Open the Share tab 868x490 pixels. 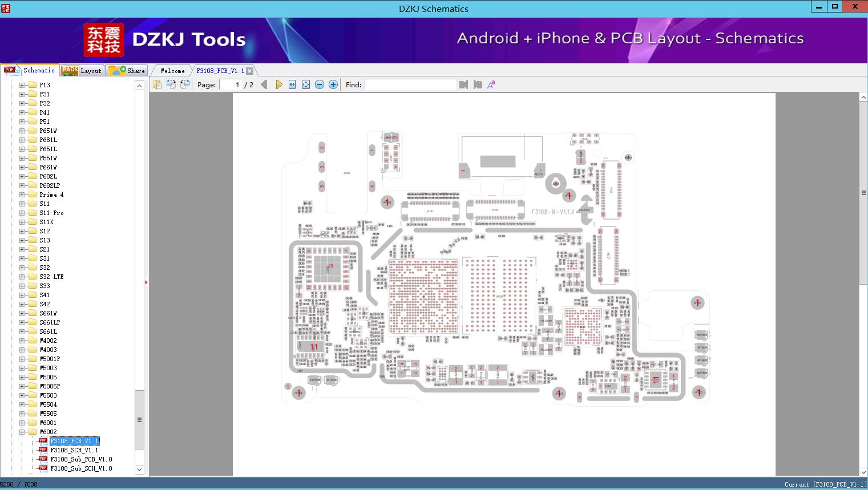click(128, 71)
